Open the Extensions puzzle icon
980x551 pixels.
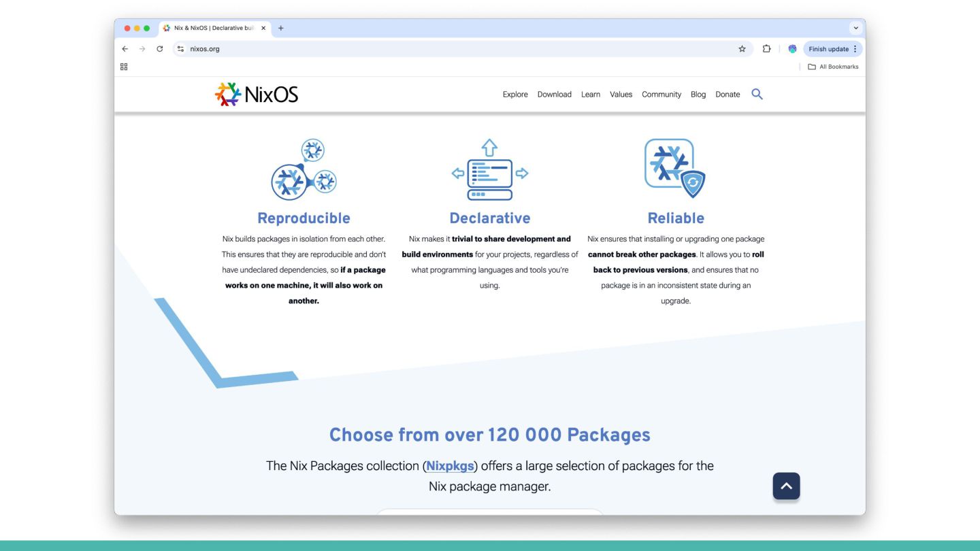[x=766, y=49]
